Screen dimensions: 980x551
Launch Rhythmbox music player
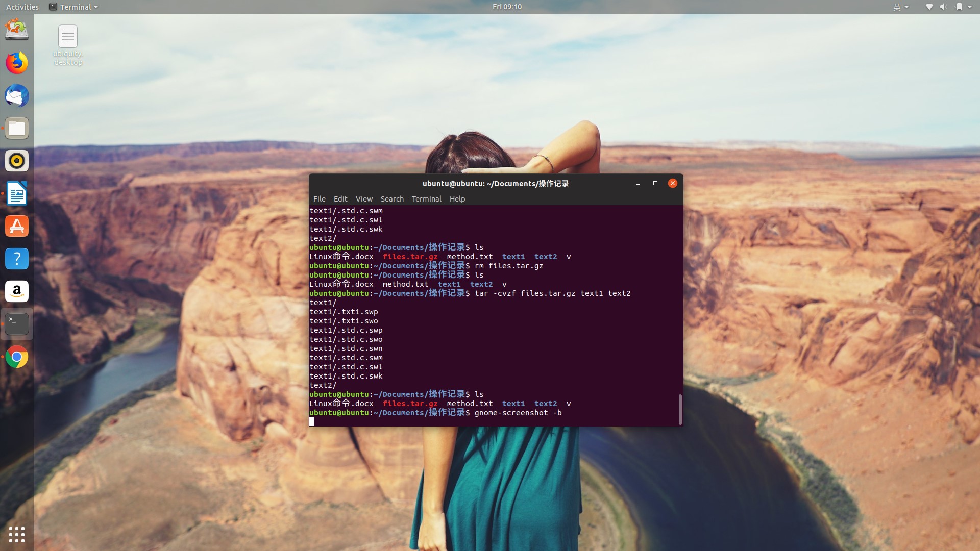tap(17, 161)
